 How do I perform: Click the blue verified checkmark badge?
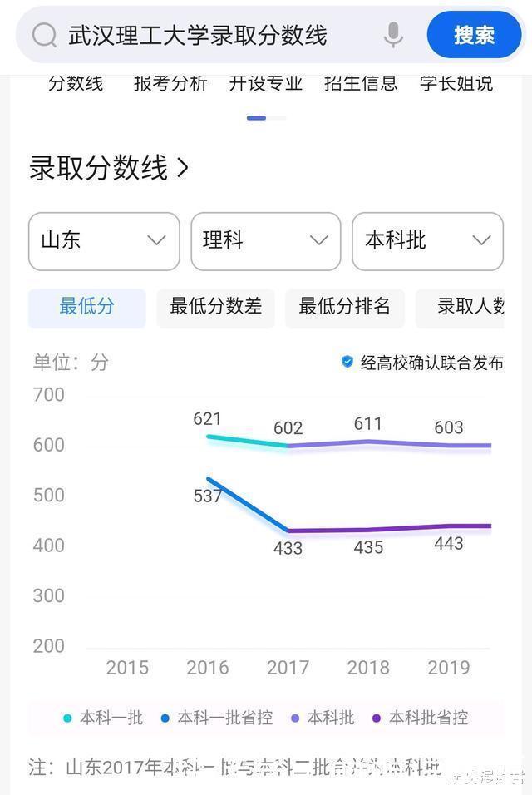coord(350,363)
